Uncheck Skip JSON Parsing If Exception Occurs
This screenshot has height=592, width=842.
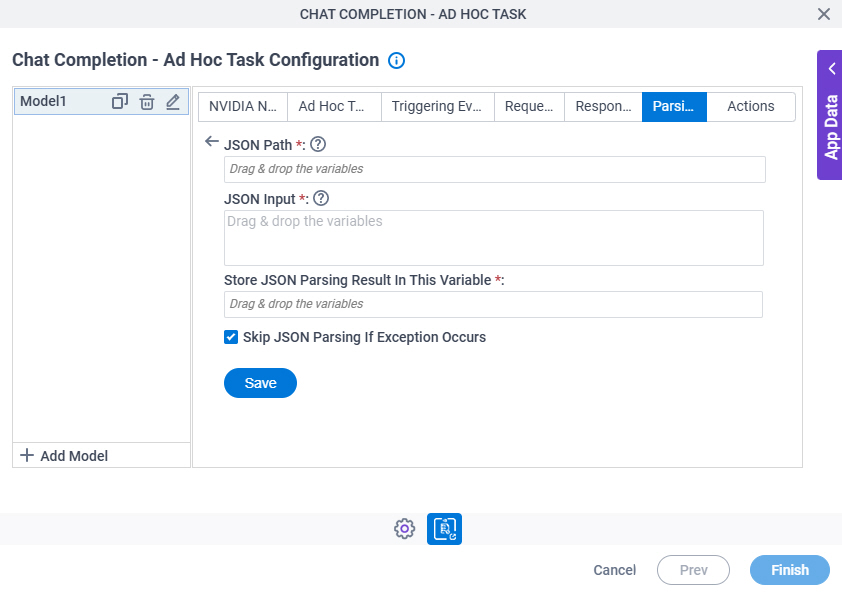pyautogui.click(x=231, y=337)
